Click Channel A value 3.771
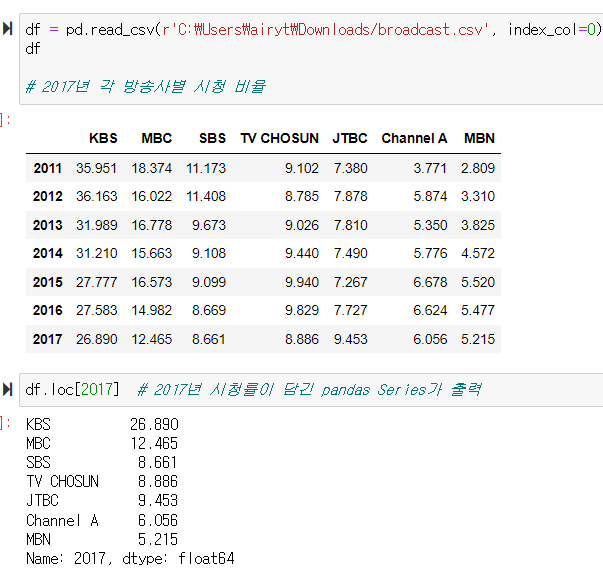This screenshot has height=572, width=603. tap(430, 168)
